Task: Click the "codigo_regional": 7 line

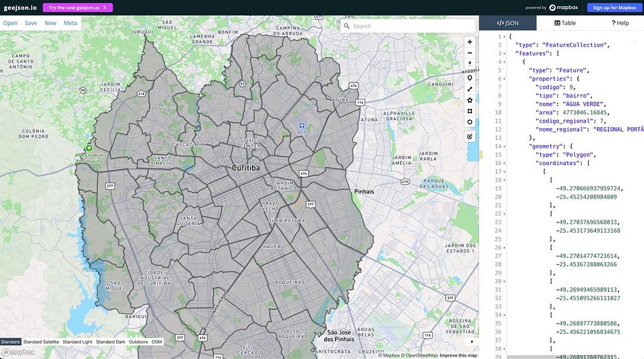Action: 571,121
